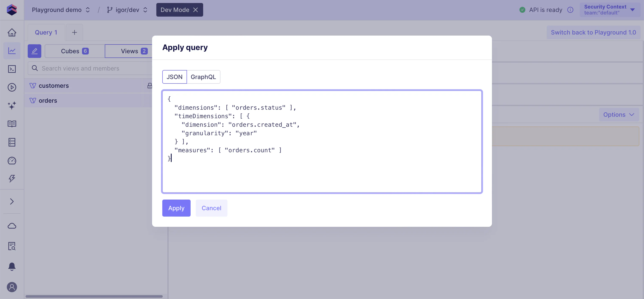This screenshot has height=299, width=644.
Task: Select the Query 1 tab
Action: tap(46, 33)
